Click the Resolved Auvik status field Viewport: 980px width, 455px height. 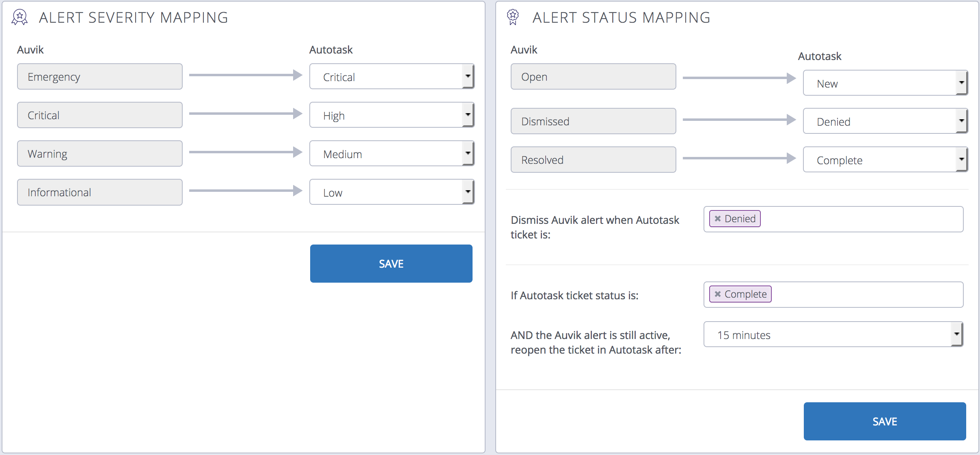tap(594, 159)
